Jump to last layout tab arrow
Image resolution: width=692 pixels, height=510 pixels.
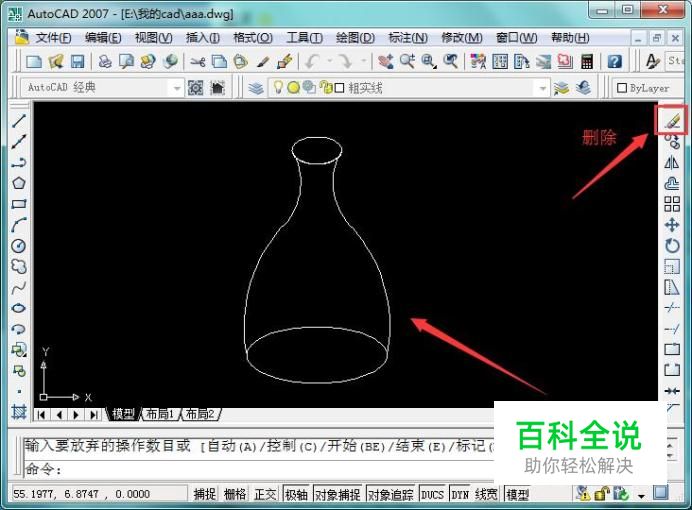point(94,415)
